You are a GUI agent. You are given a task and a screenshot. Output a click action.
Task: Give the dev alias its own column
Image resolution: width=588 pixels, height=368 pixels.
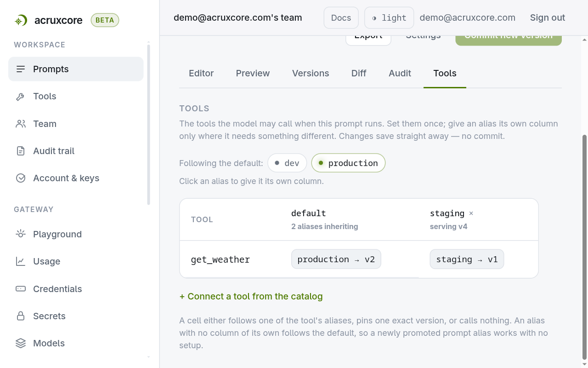(287, 163)
